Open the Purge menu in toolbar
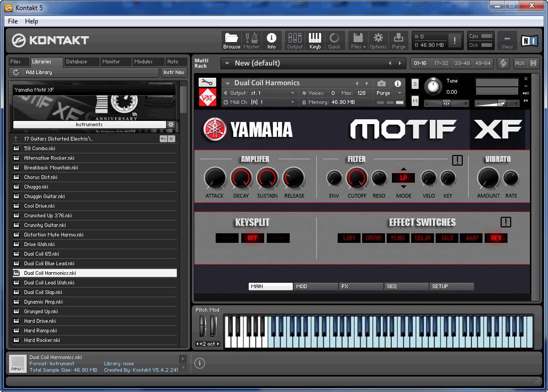Viewport: 548px width, 392px height. tap(398, 40)
